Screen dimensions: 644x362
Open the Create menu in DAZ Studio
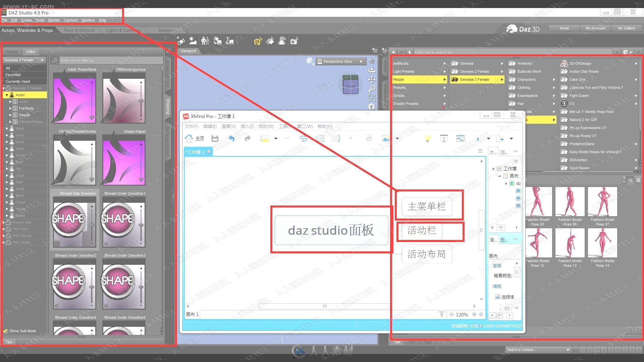tap(26, 20)
